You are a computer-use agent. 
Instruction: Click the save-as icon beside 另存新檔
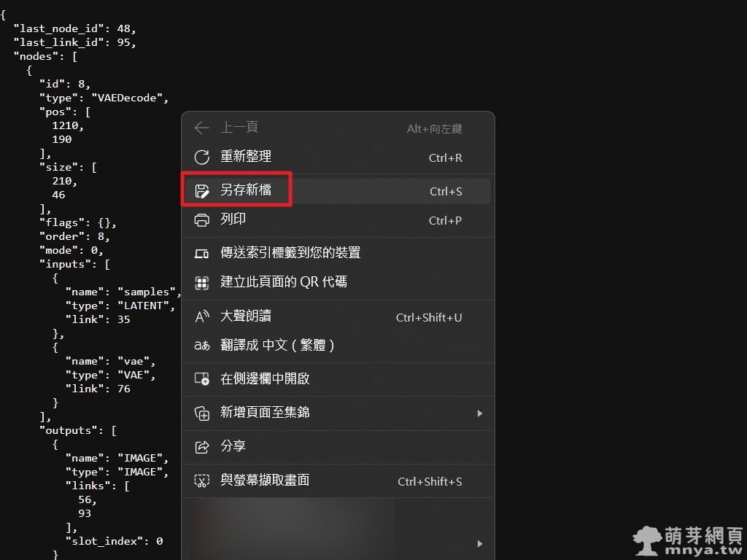pyautogui.click(x=202, y=191)
